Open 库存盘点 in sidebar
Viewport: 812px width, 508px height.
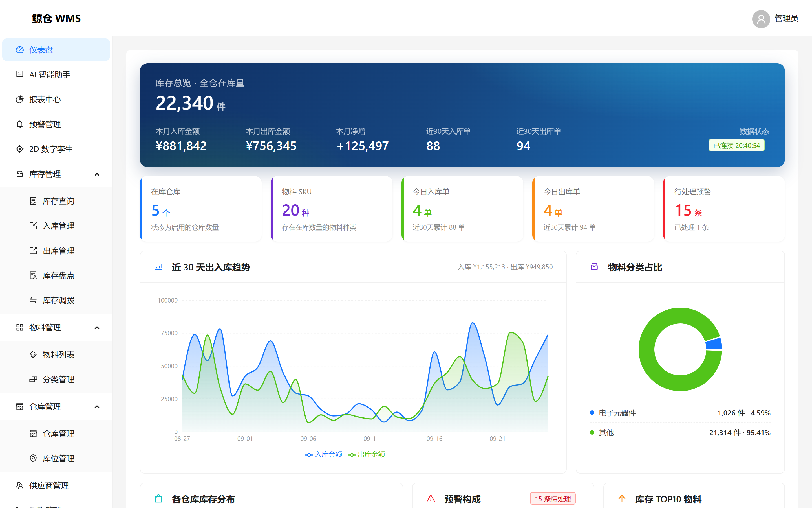click(56, 275)
